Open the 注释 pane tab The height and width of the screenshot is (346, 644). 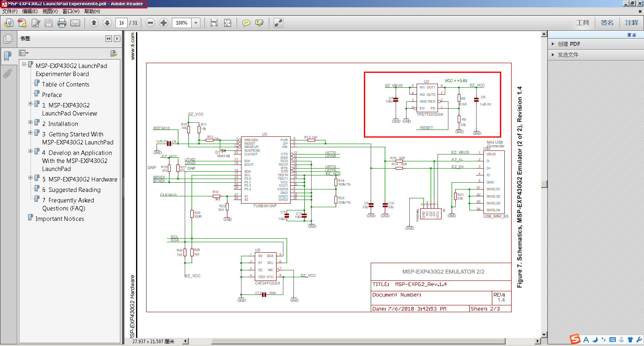[x=632, y=23]
